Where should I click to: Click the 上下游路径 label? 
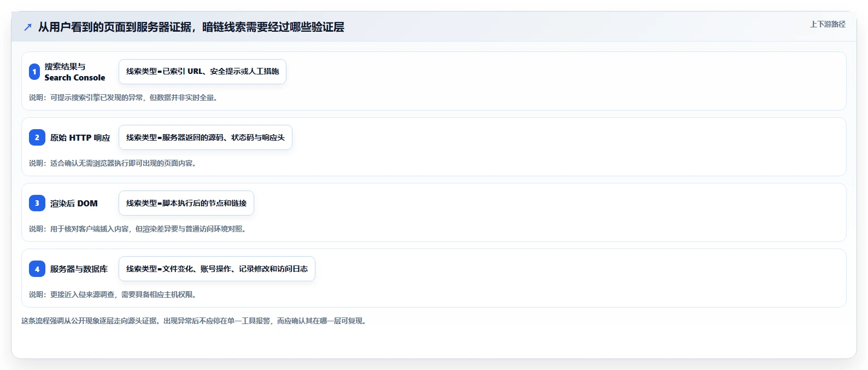click(828, 24)
